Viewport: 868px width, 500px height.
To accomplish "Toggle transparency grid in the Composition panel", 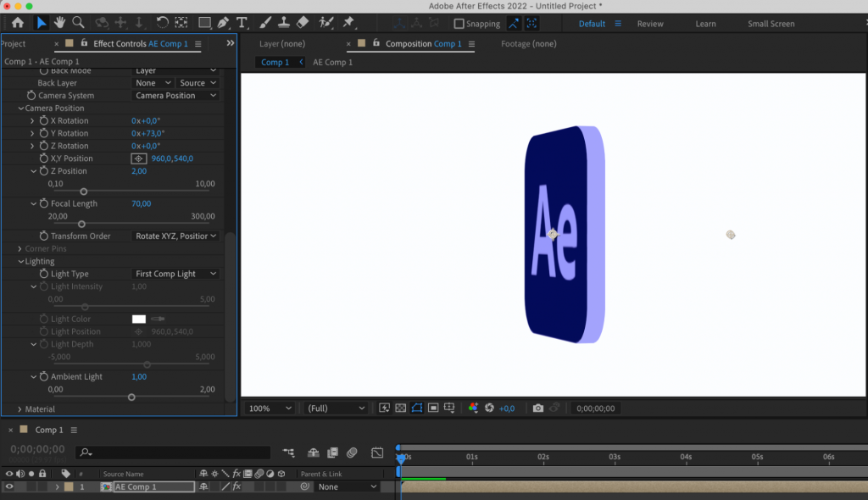I will (x=399, y=408).
